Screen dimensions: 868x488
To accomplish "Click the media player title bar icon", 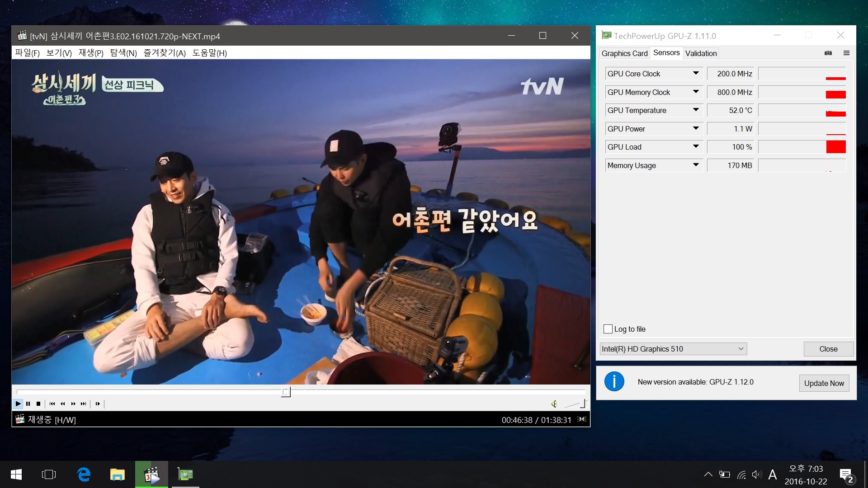I will pos(22,36).
